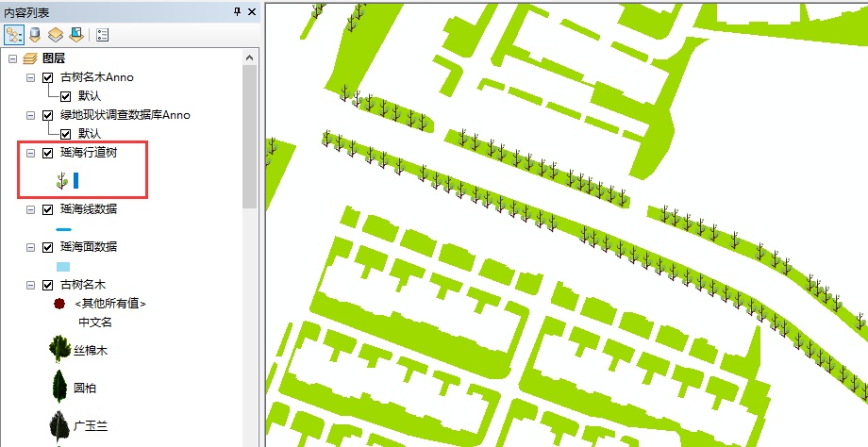This screenshot has width=868, height=447.
Task: Click the <其他所有值> legend label
Action: point(110,304)
